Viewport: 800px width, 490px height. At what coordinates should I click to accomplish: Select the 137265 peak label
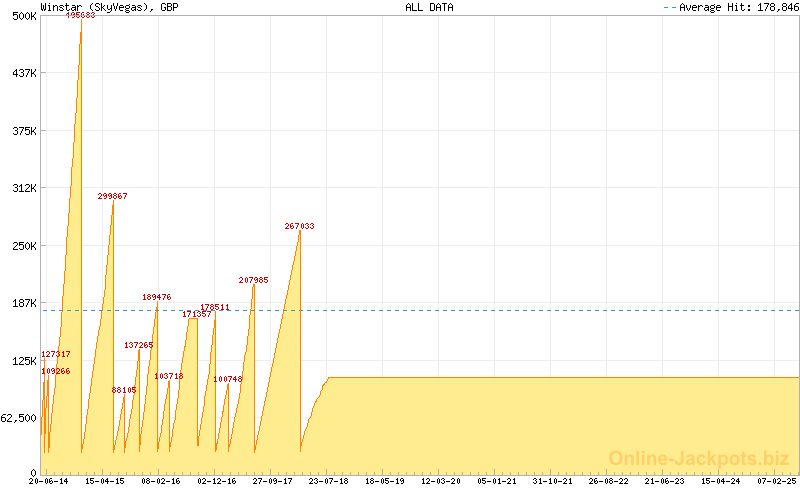139,345
